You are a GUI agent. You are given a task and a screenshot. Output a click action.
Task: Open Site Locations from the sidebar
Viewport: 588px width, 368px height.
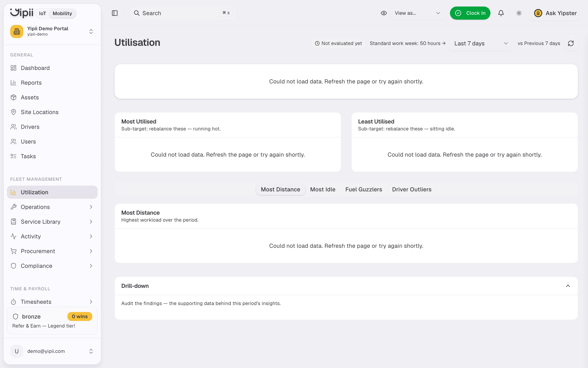(x=52, y=112)
